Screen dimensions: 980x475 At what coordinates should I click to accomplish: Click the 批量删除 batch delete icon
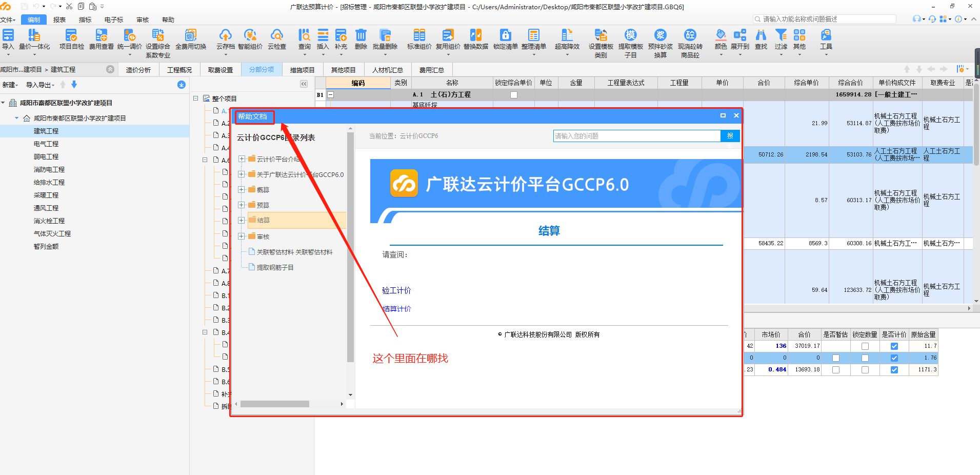coord(385,35)
